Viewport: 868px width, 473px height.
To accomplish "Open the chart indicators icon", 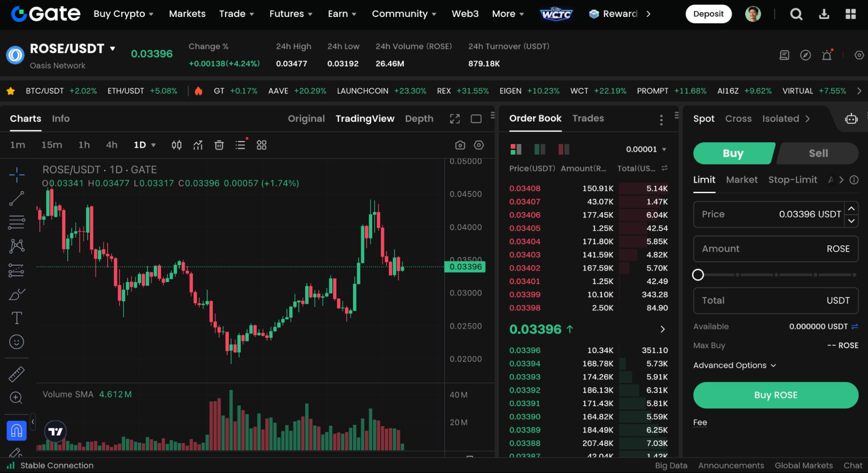I will point(198,145).
